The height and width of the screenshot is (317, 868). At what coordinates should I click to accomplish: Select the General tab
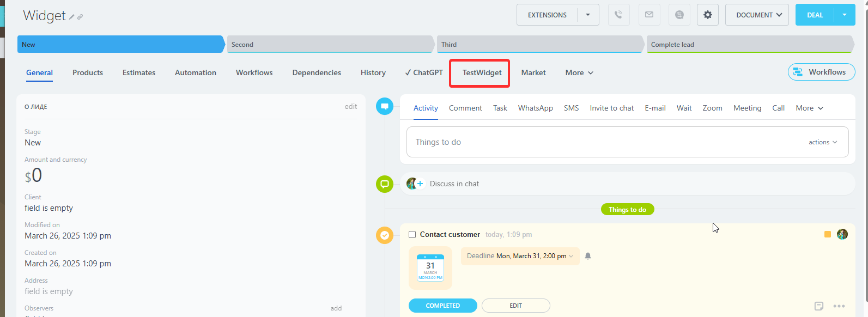click(39, 72)
